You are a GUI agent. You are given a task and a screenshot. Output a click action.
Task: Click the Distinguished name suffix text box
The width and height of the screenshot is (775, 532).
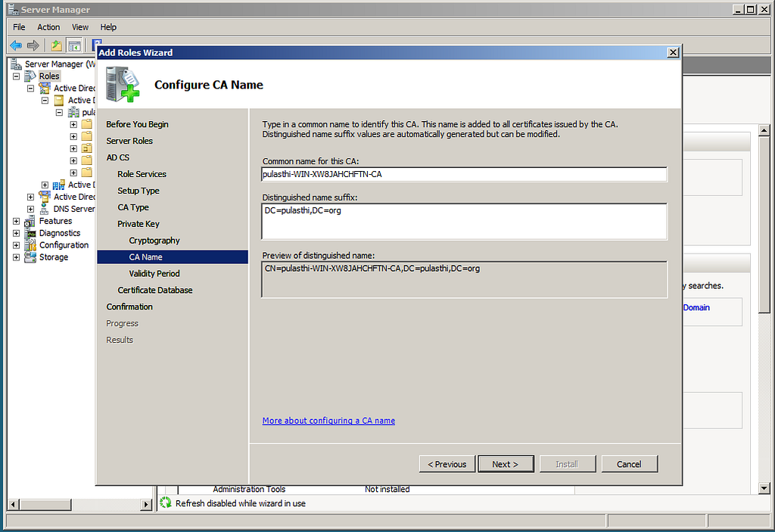click(464, 222)
